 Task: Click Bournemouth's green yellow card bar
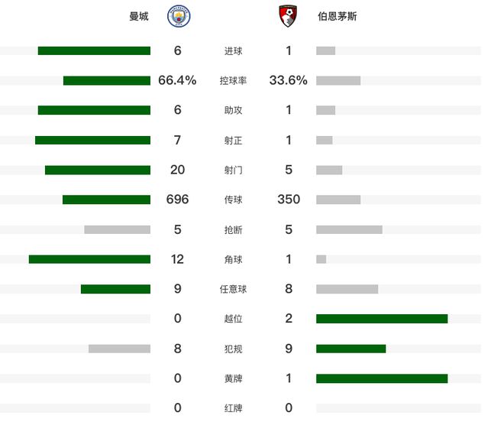click(x=382, y=378)
